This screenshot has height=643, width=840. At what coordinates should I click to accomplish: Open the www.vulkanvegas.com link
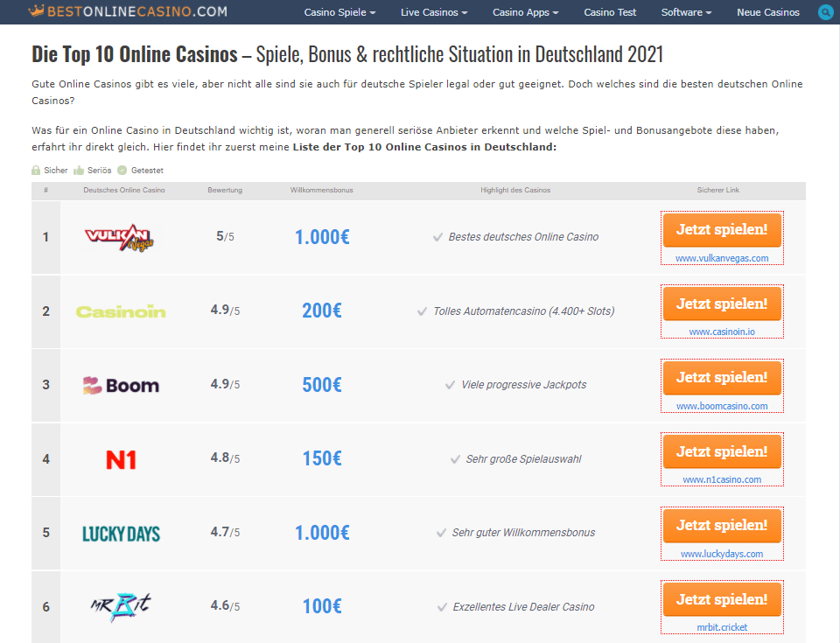722,258
